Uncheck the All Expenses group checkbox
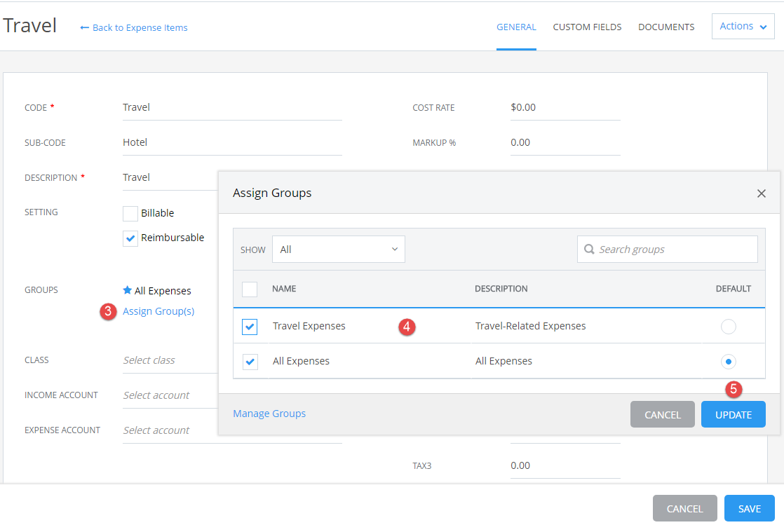This screenshot has width=784, height=532. click(250, 362)
